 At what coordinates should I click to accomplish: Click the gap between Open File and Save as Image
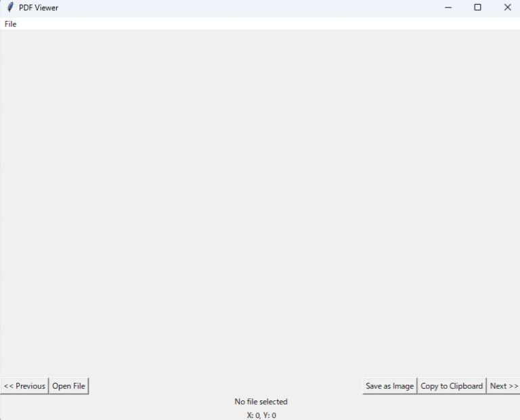coord(223,386)
